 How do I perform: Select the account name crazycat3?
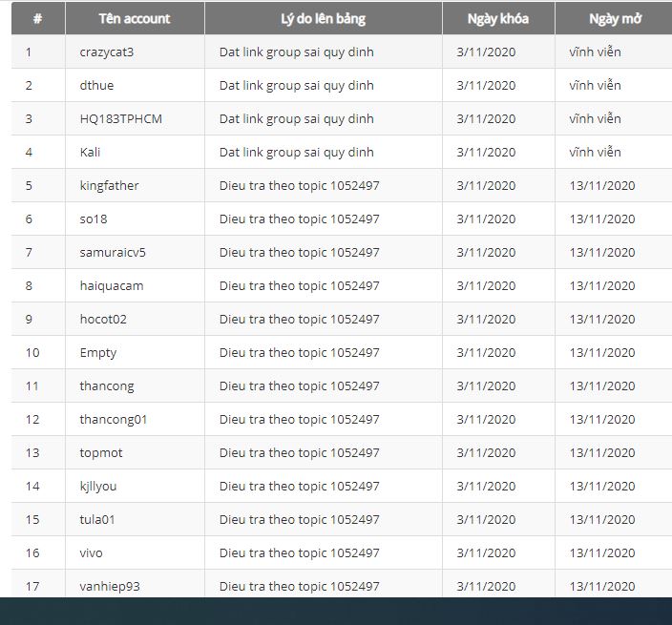[x=107, y=52]
